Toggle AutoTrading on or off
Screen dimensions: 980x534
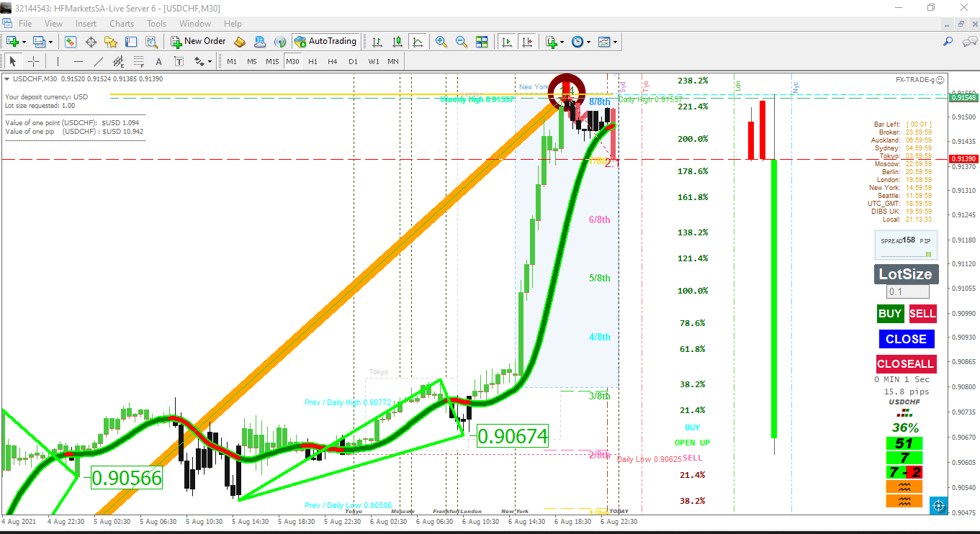point(325,42)
